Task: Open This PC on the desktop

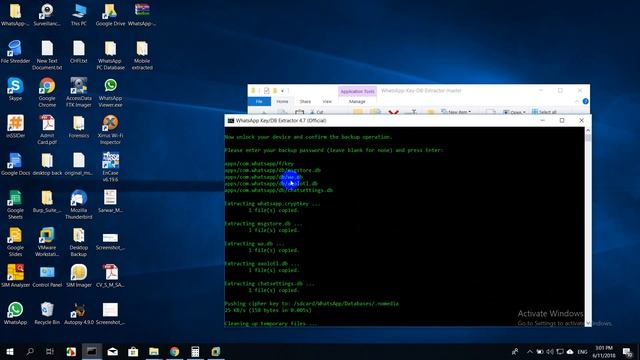Action: (78, 14)
